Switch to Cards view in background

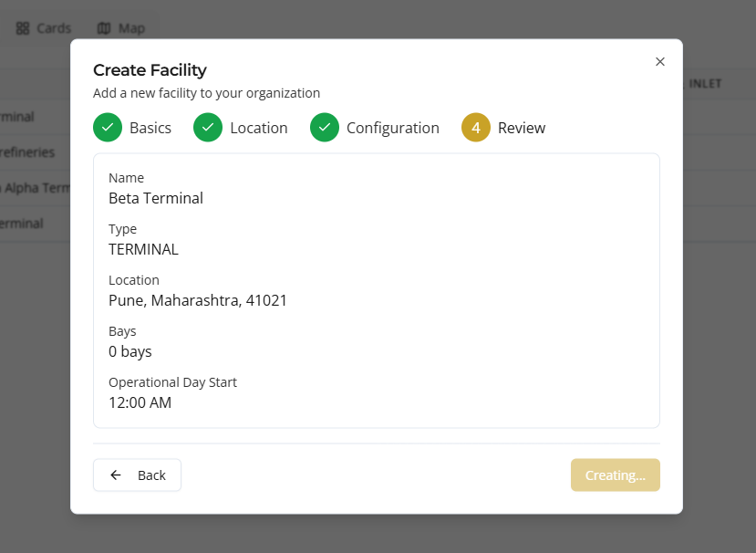coord(44,28)
